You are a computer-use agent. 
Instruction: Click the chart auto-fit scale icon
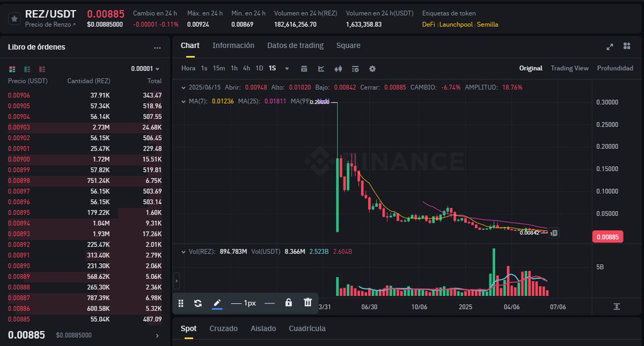[617, 306]
